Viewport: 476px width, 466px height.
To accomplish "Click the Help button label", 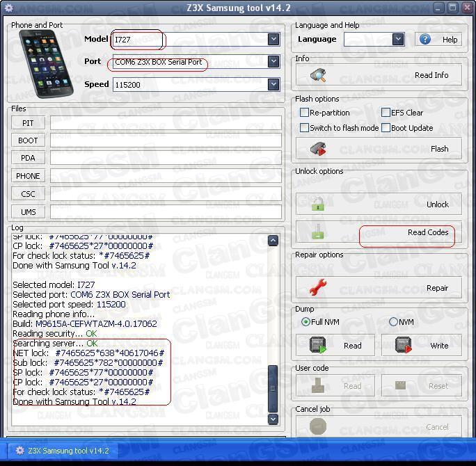I will point(450,40).
